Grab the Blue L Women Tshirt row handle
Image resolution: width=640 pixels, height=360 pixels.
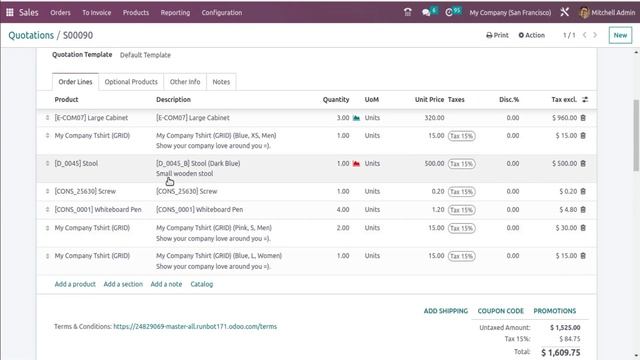coord(47,256)
